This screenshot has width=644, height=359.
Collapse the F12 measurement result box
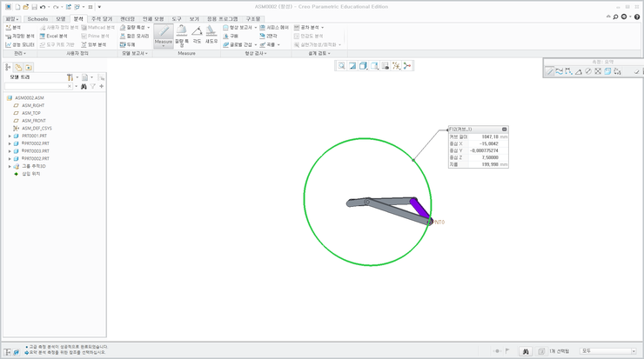click(505, 130)
